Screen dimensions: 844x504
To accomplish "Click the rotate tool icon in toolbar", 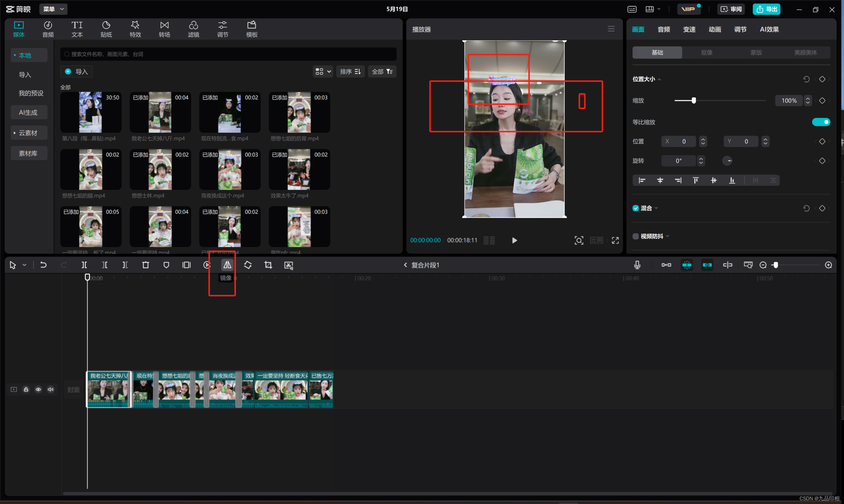I will coord(248,265).
